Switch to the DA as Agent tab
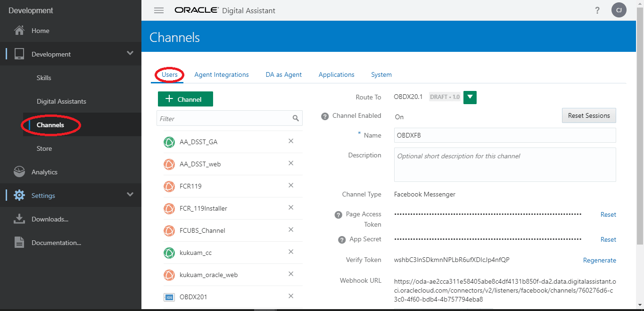This screenshot has width=644, height=311. click(x=284, y=74)
